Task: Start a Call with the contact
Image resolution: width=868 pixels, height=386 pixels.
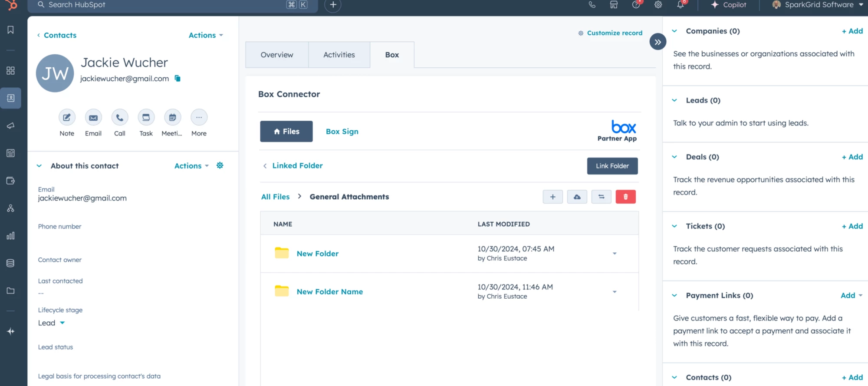Action: (x=120, y=117)
